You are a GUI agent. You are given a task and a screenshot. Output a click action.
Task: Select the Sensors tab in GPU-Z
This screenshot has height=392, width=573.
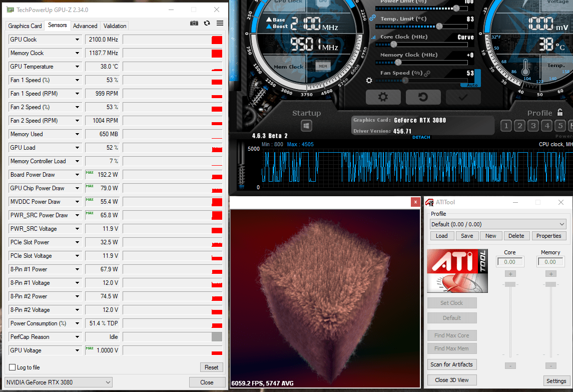[x=58, y=25]
